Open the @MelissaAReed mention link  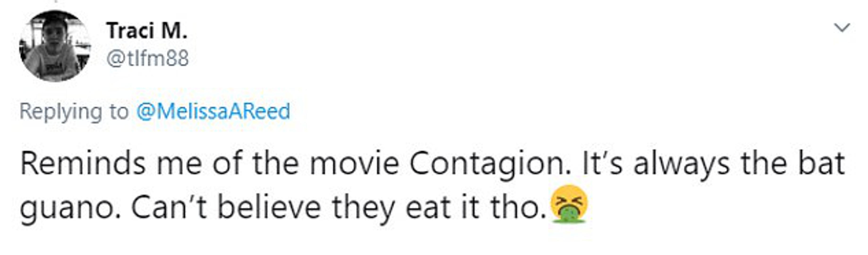pos(213,111)
